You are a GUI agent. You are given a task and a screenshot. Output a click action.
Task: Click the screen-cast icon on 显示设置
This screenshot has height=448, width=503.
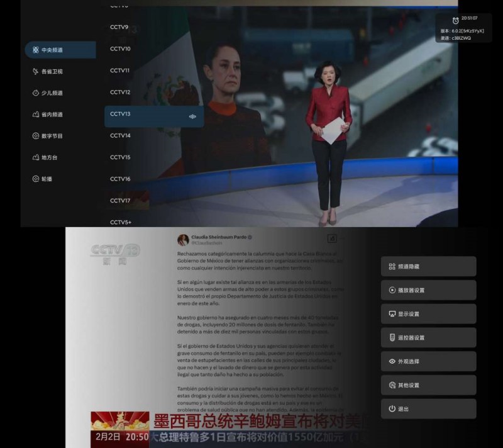coord(391,314)
